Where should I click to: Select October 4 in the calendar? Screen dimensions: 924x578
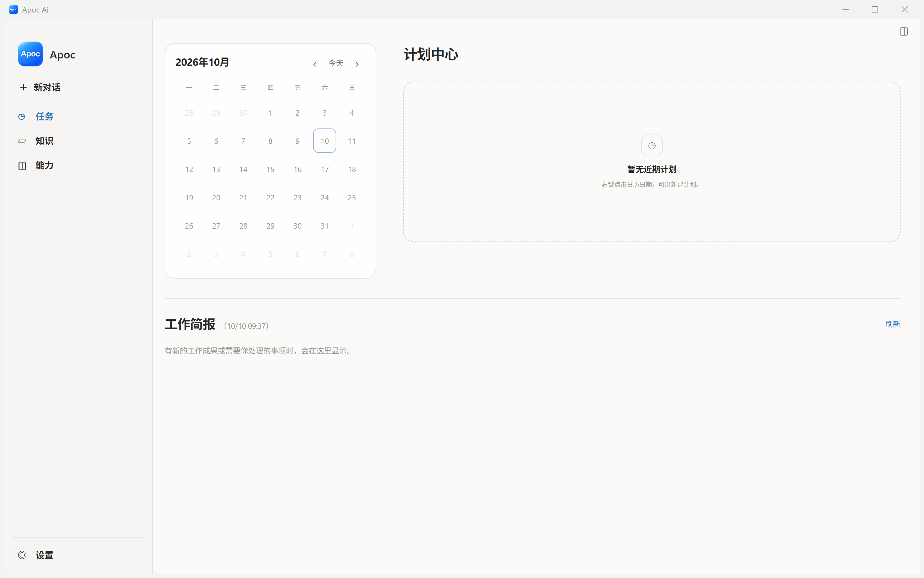point(352,113)
